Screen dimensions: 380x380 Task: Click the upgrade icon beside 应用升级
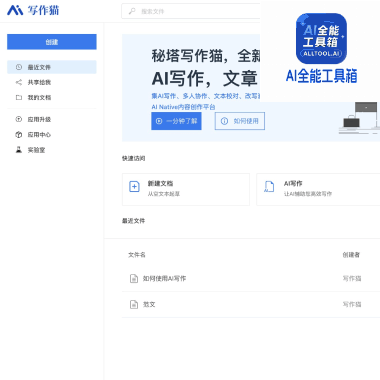click(19, 119)
